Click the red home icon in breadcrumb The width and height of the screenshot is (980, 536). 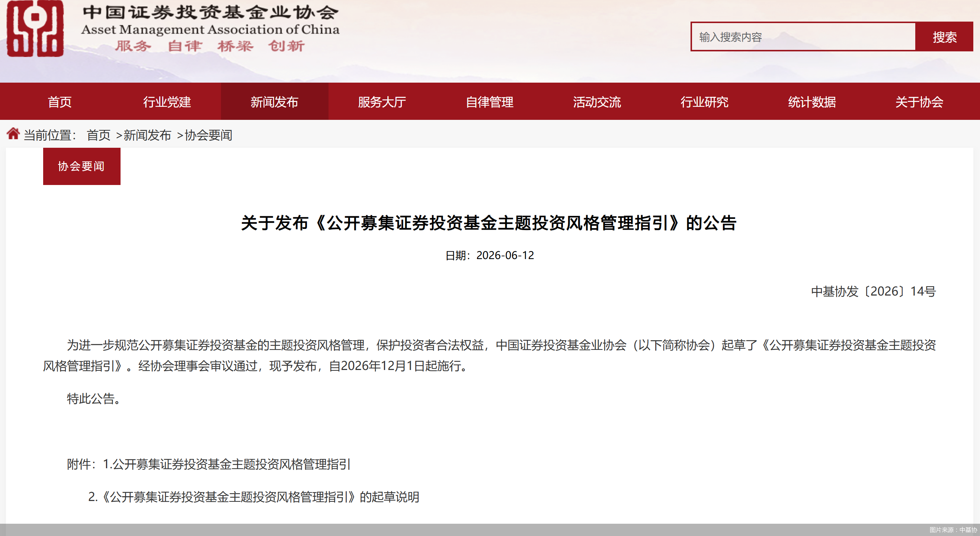13,134
